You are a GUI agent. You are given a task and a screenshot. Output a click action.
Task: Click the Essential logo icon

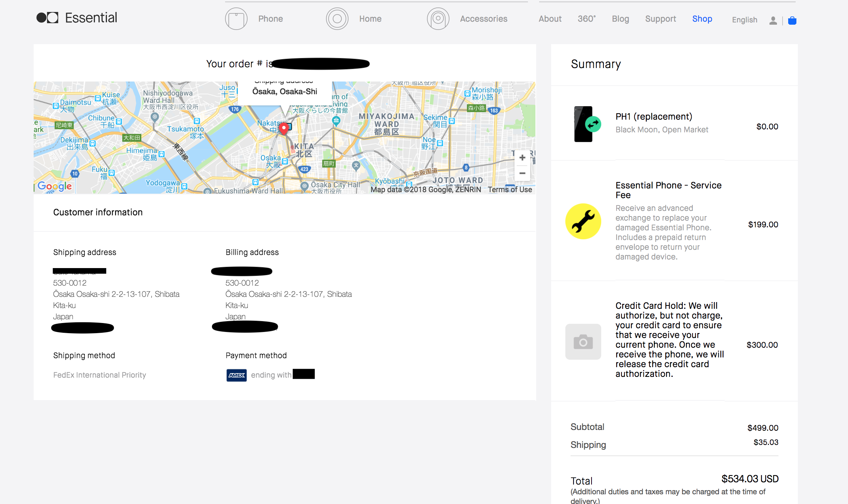[x=47, y=18]
